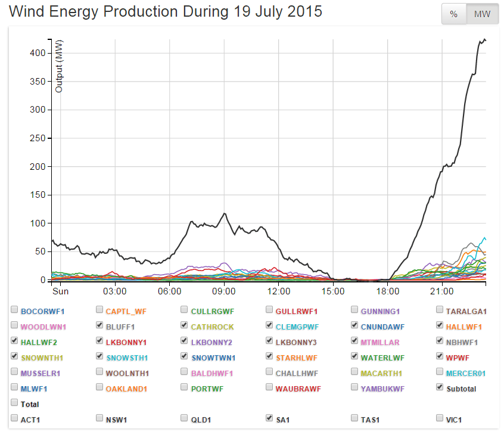
Task: Uncheck the HALLWF1 wind farm
Action: (x=440, y=325)
